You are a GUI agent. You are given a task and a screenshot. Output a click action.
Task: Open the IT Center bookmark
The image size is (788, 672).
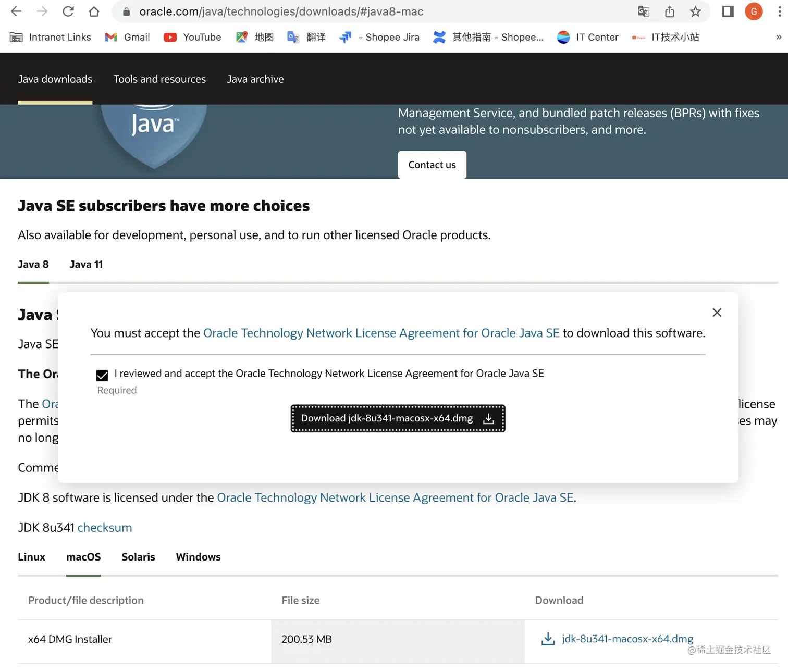588,37
